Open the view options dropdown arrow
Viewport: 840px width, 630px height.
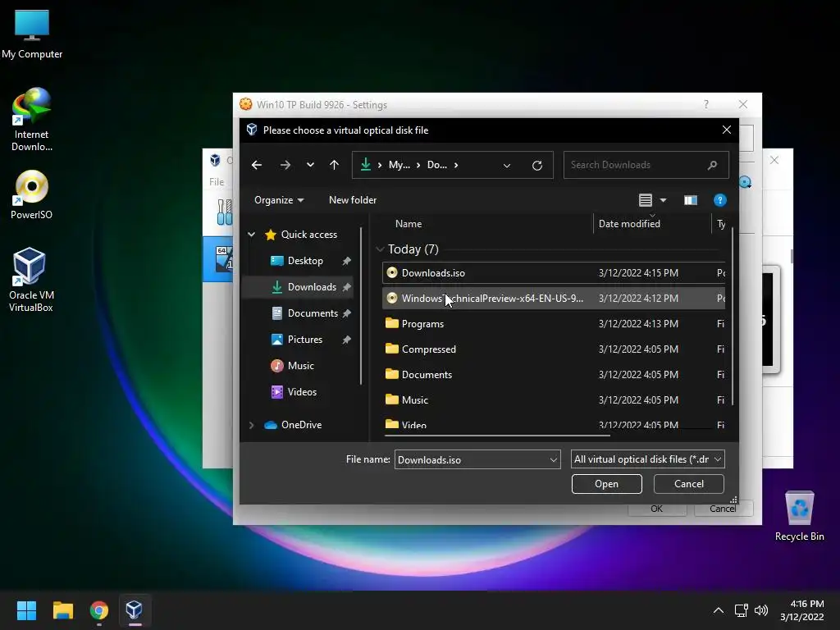663,200
